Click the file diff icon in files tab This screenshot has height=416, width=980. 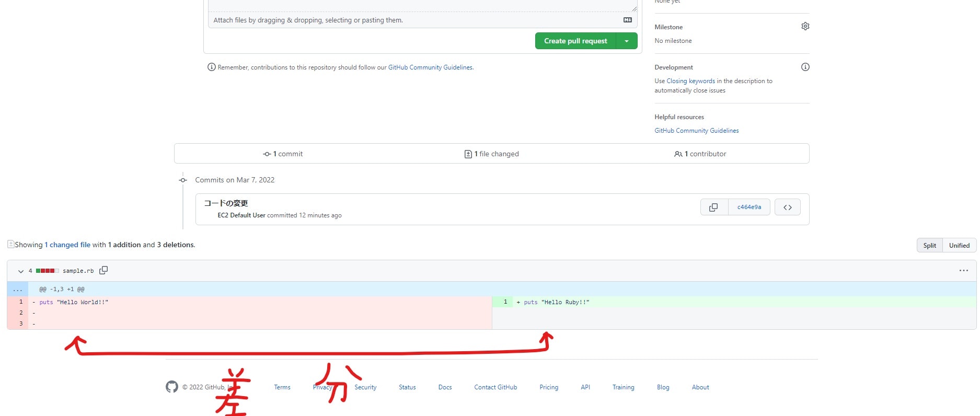click(468, 154)
